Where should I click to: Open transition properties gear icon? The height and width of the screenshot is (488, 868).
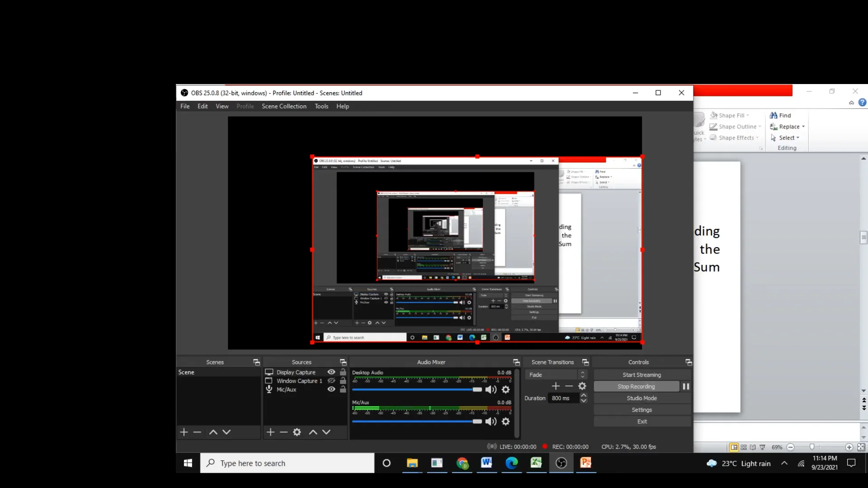(x=582, y=386)
